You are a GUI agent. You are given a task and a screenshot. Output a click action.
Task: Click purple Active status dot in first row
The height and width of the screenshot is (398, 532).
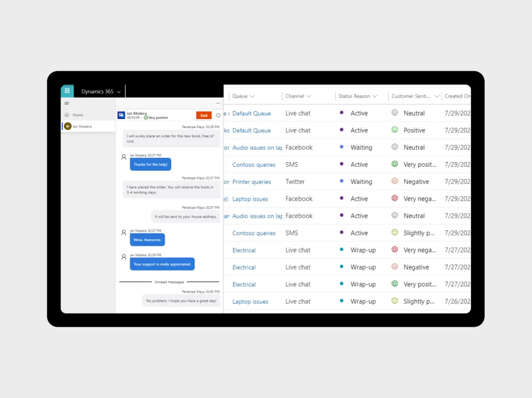point(342,113)
